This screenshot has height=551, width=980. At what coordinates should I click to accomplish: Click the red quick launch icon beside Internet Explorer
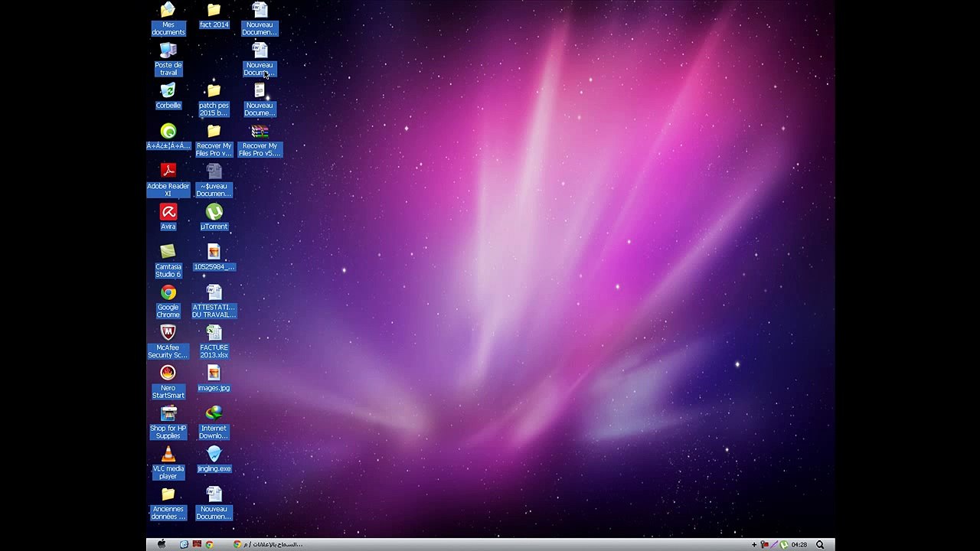click(x=197, y=544)
